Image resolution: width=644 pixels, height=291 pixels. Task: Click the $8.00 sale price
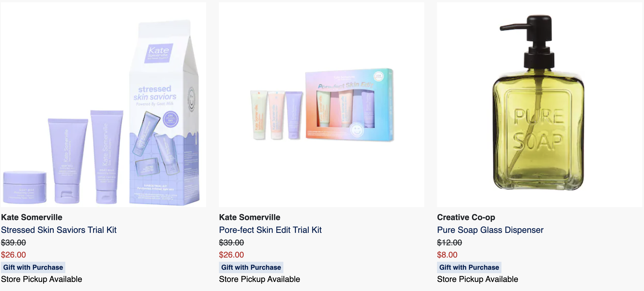[x=447, y=255]
